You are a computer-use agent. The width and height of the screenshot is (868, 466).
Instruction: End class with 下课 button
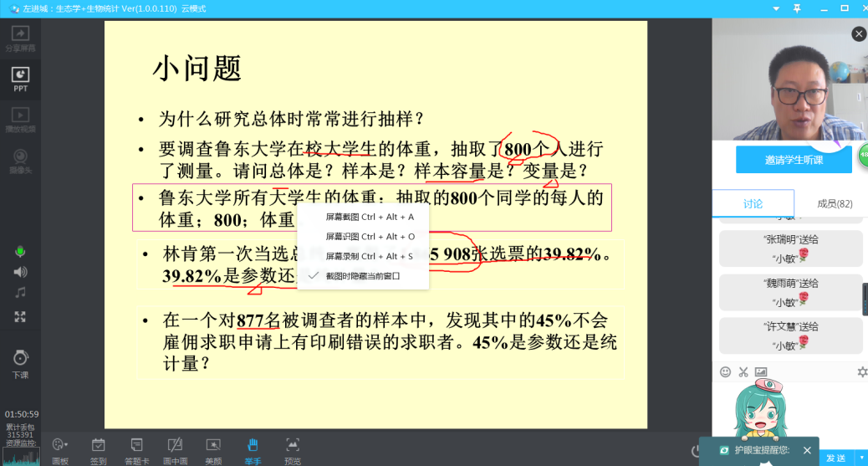20,364
